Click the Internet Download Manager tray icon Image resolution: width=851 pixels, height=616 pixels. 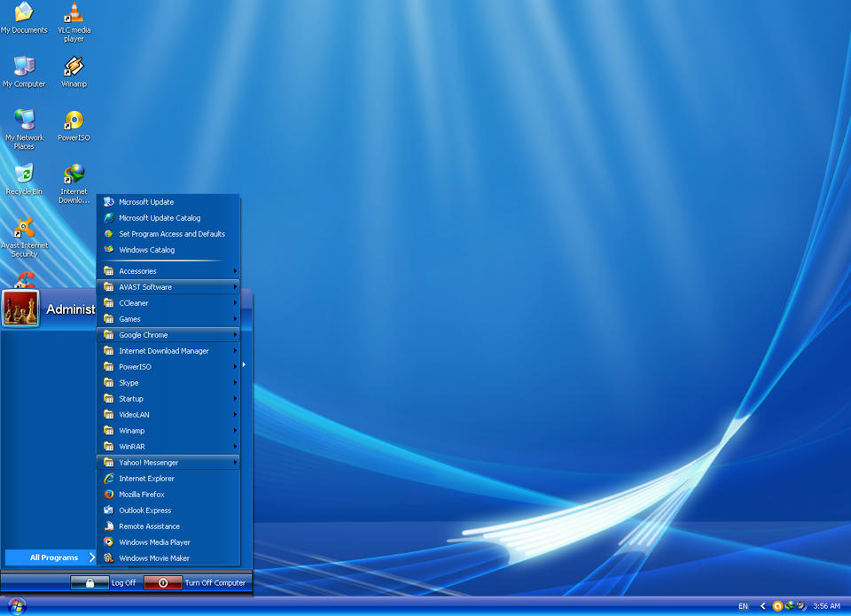pyautogui.click(x=790, y=605)
